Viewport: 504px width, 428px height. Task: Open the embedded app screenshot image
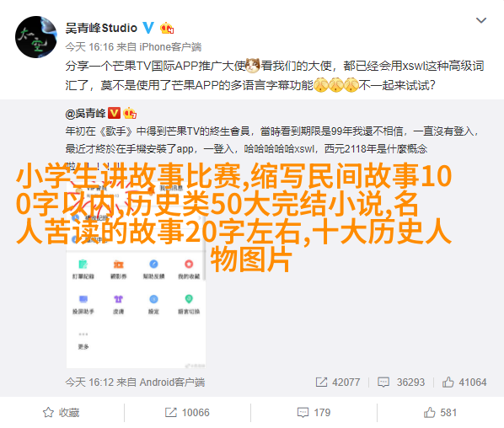[136, 265]
